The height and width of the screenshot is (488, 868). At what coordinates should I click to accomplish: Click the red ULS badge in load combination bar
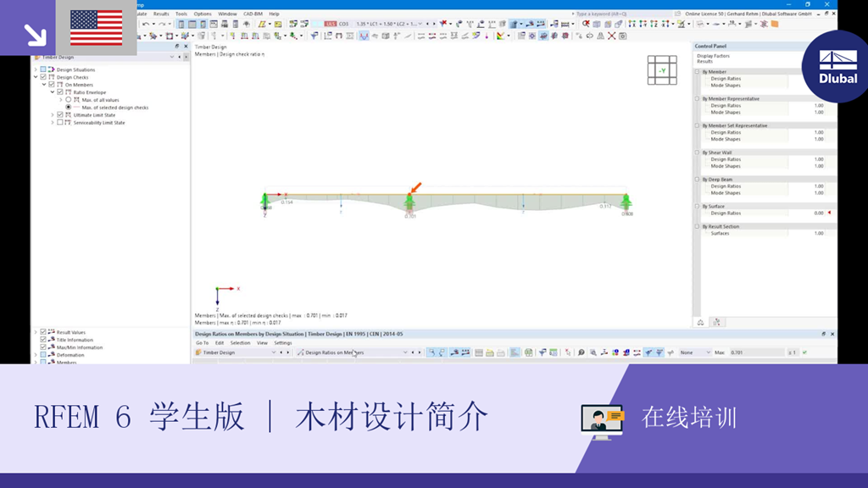[331, 24]
